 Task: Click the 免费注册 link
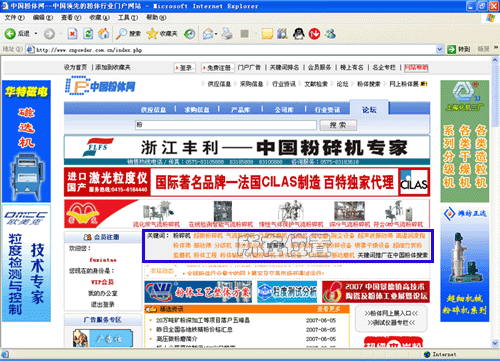[218, 68]
